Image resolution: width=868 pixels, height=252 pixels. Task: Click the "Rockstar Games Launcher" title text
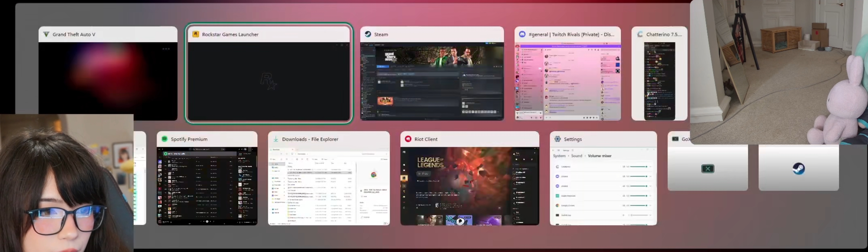coord(230,34)
